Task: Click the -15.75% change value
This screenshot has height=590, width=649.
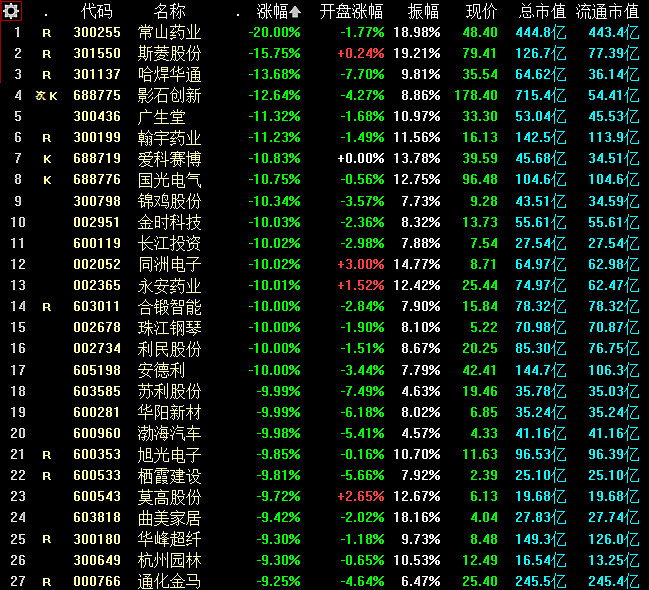Action: point(274,53)
